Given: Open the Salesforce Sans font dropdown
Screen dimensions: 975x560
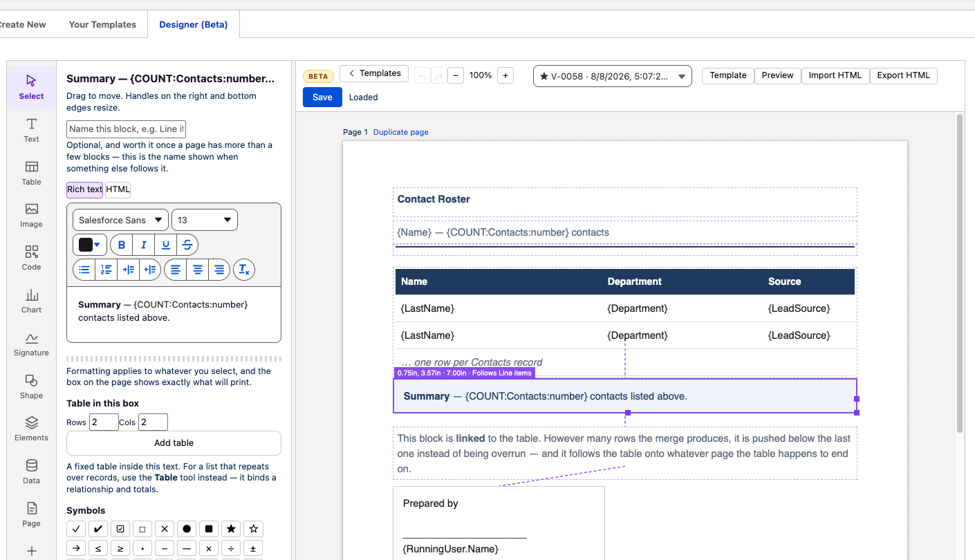Looking at the screenshot, I should click(x=120, y=220).
